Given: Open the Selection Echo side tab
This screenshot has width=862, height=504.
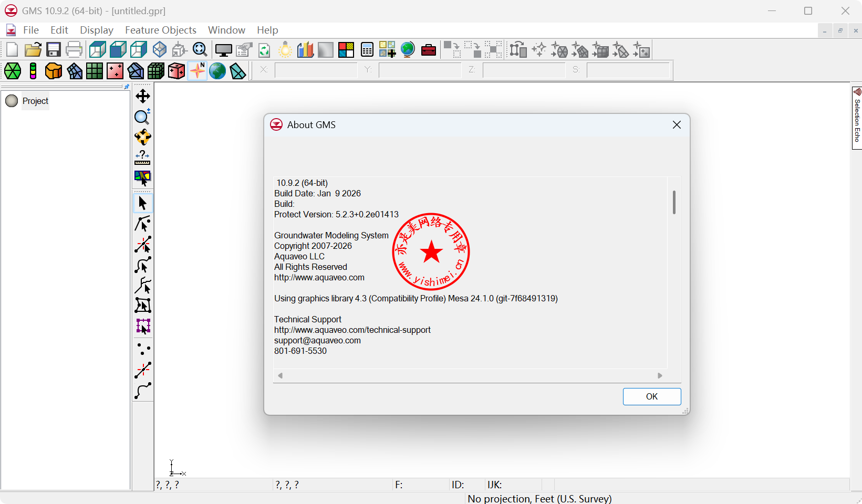Looking at the screenshot, I should pyautogui.click(x=857, y=118).
